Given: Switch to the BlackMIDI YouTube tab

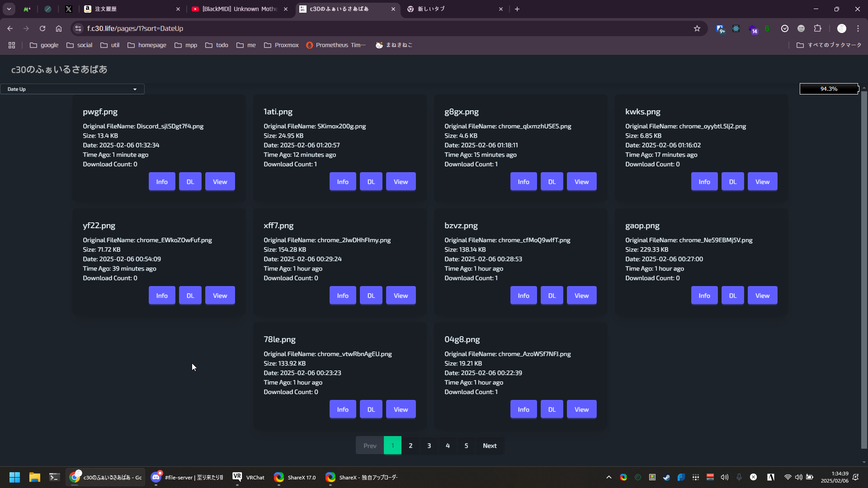Looking at the screenshot, I should click(240, 9).
